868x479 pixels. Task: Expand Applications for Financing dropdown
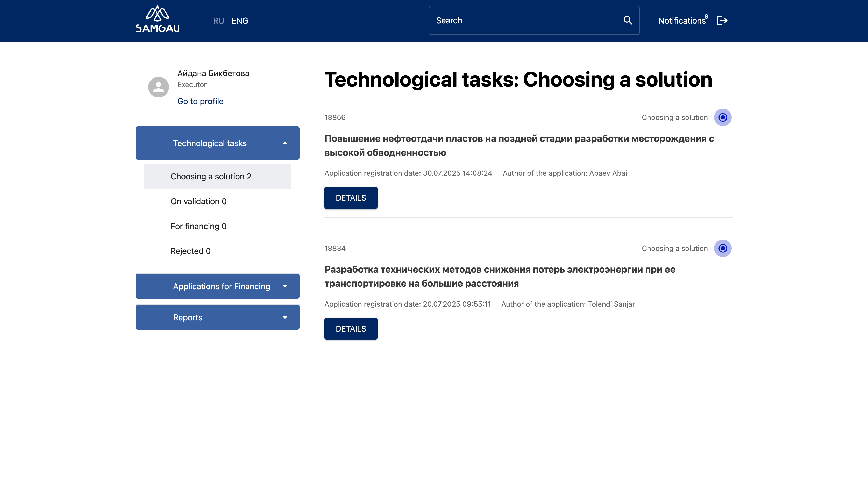point(217,286)
